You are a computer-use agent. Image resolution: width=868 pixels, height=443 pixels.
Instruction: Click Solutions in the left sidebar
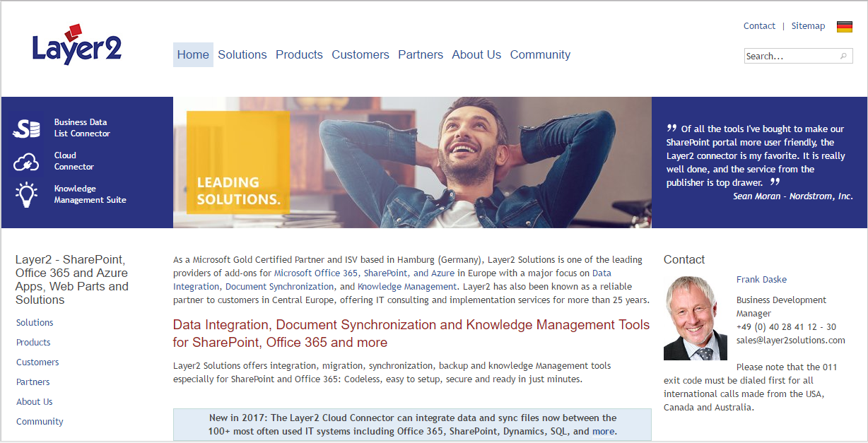[35, 322]
